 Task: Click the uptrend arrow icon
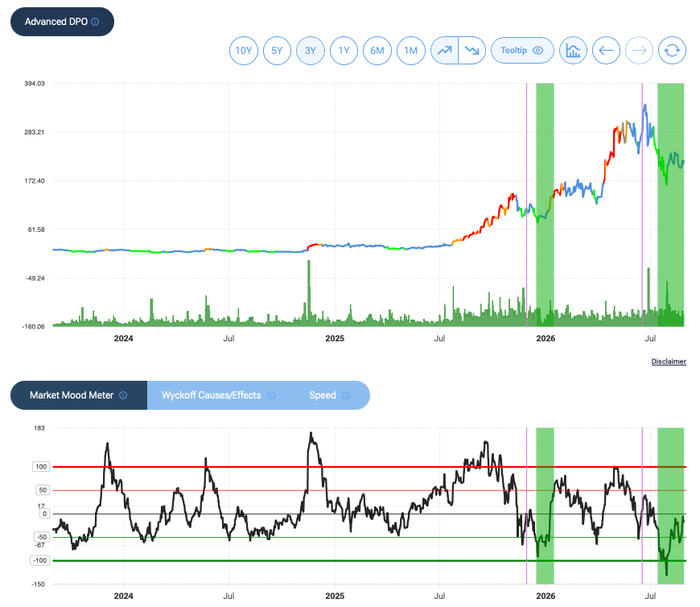445,51
